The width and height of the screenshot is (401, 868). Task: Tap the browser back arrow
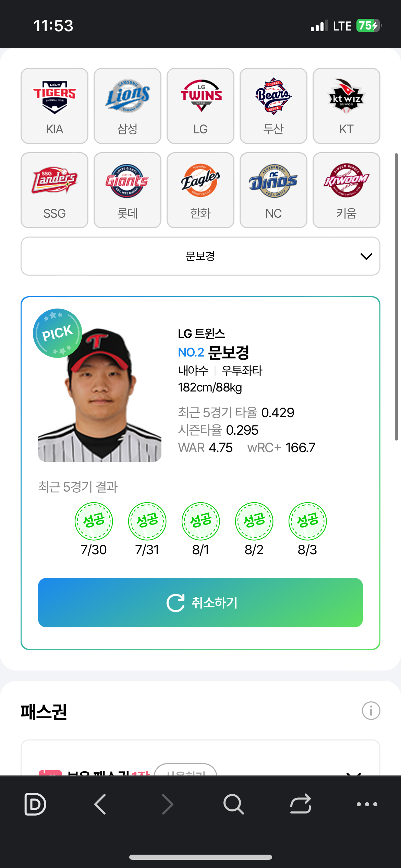click(100, 804)
